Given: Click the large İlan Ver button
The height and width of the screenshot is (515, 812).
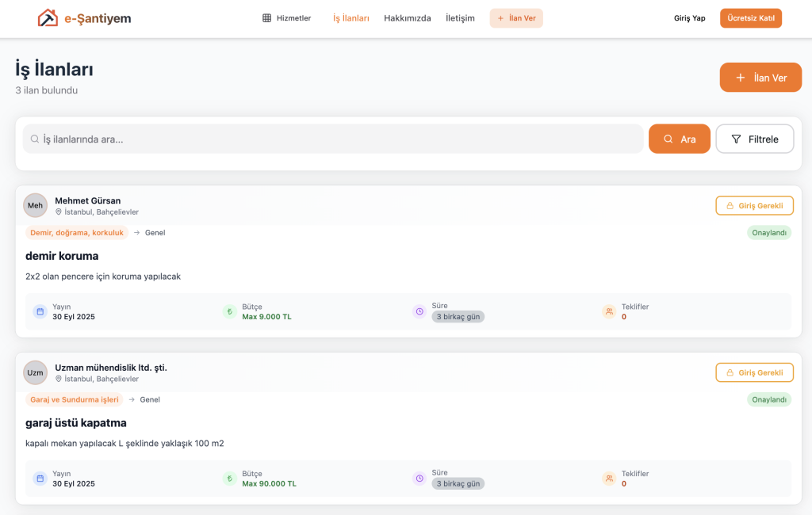Looking at the screenshot, I should tap(760, 78).
